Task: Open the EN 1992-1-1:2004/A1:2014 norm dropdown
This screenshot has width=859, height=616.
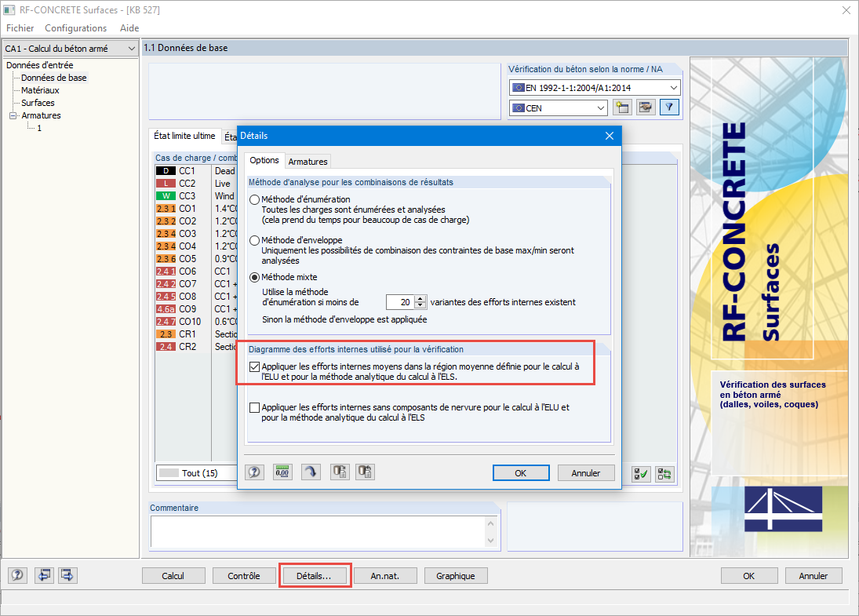Action: [595, 88]
